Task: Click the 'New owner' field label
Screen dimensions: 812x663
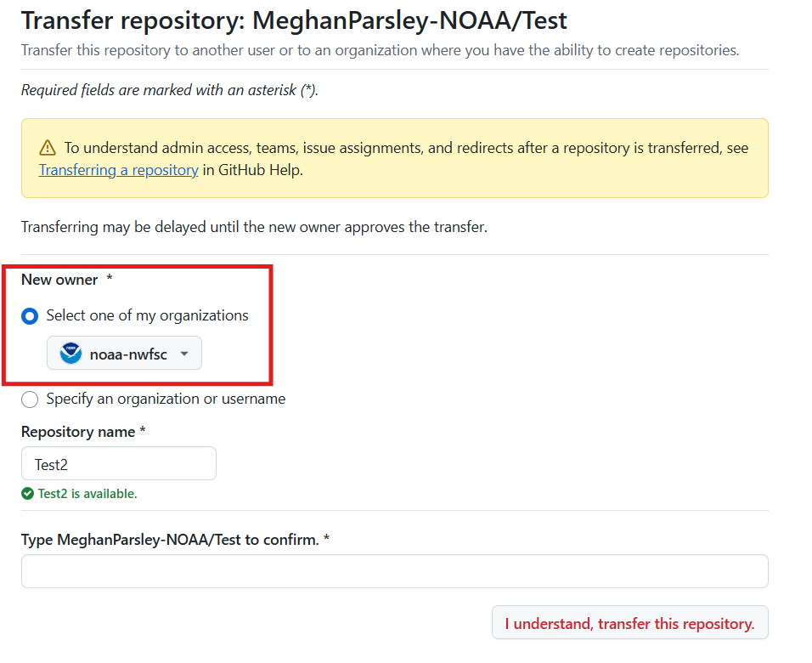Action: 59,280
